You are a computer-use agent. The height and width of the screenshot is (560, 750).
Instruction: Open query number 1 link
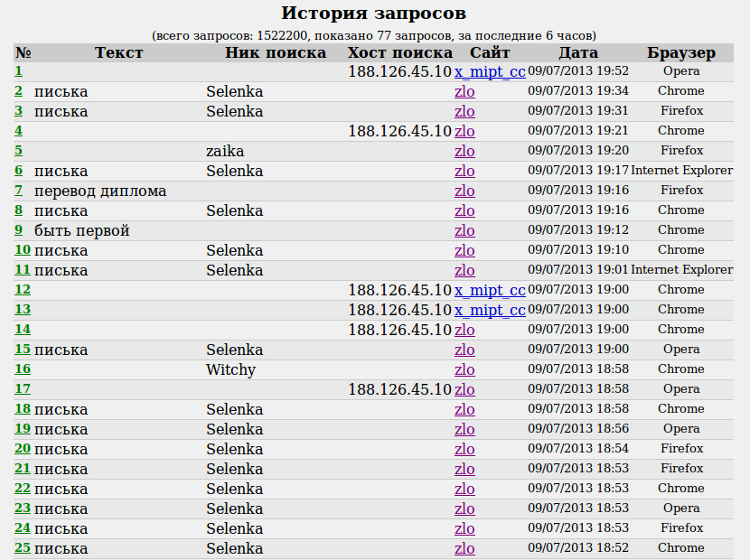[19, 71]
